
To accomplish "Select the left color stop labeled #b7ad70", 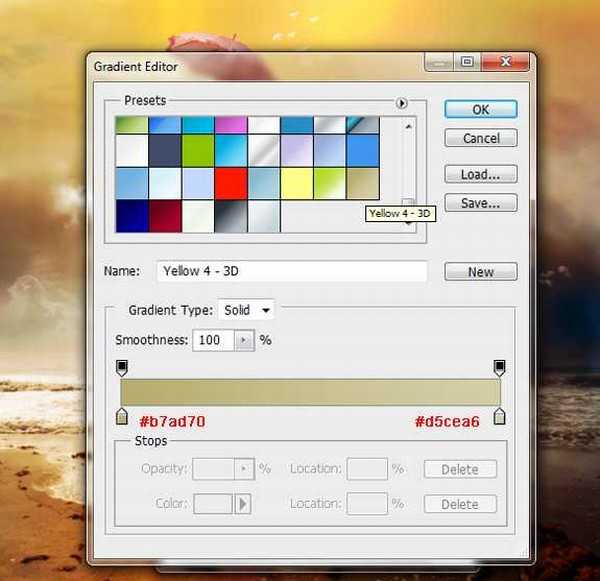I will pyautogui.click(x=123, y=415).
